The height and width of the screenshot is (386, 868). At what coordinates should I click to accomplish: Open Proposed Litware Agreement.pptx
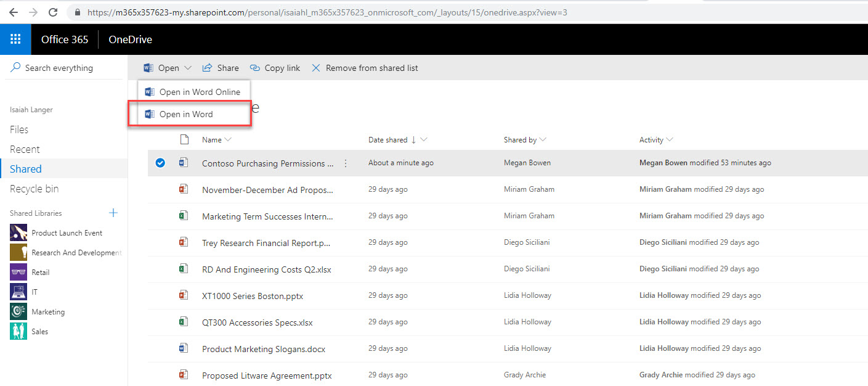pos(267,376)
